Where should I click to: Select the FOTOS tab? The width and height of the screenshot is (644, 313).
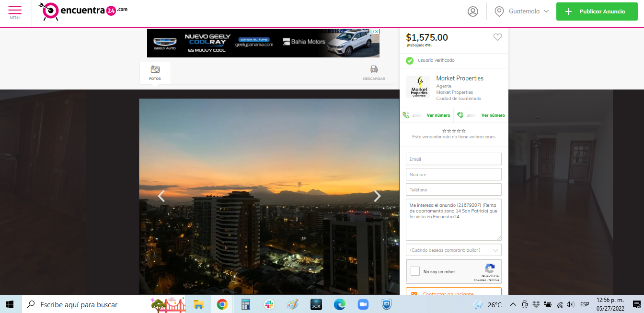click(x=155, y=73)
